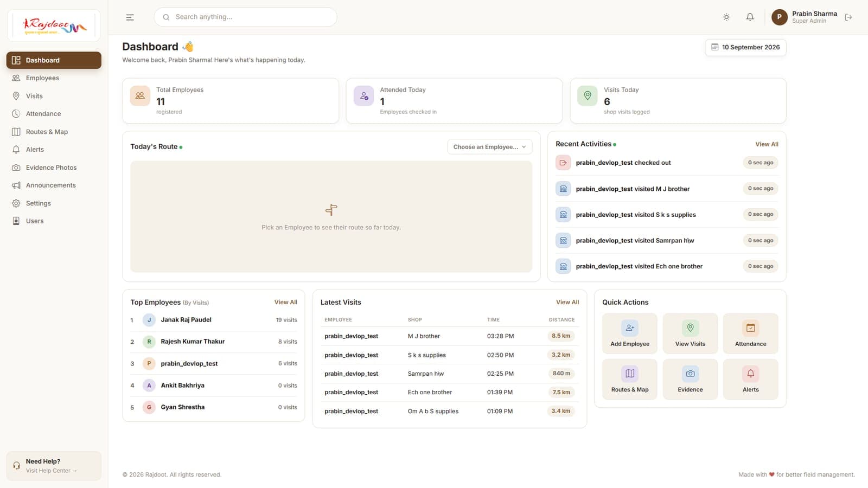Open the Routes & Map quick action tile
868x488 pixels.
[x=630, y=380]
